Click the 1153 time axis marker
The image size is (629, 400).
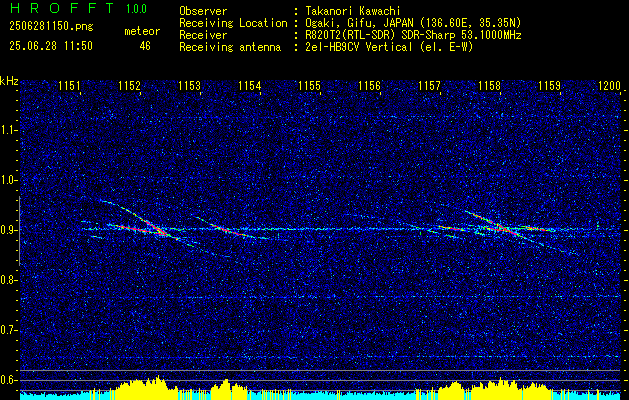(x=189, y=86)
